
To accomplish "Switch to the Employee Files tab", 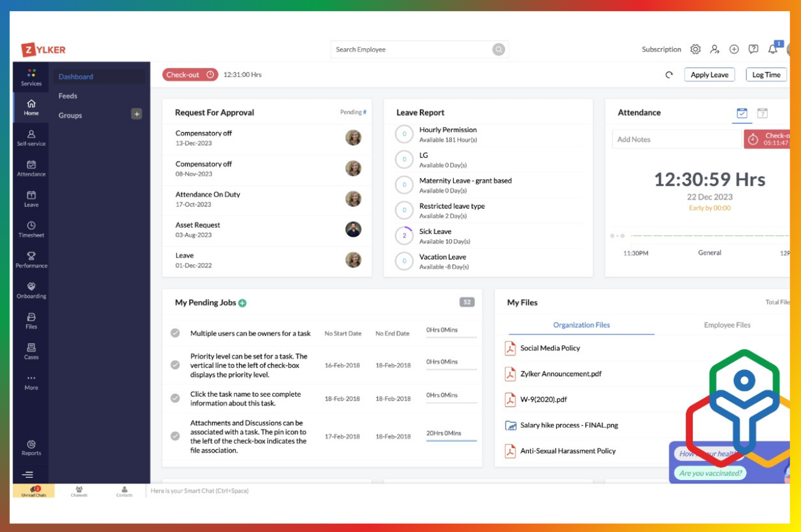I will coord(727,325).
